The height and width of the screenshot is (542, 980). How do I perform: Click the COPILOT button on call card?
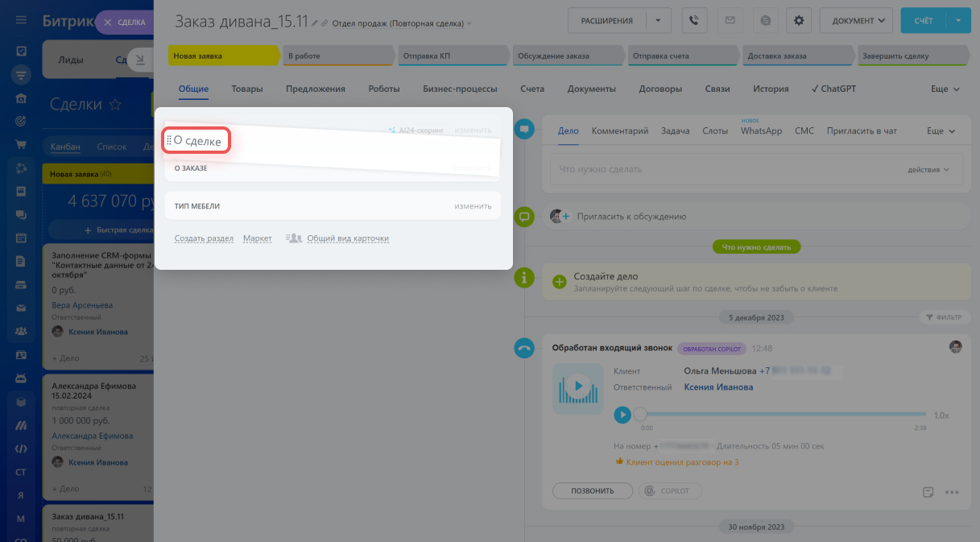(x=670, y=491)
